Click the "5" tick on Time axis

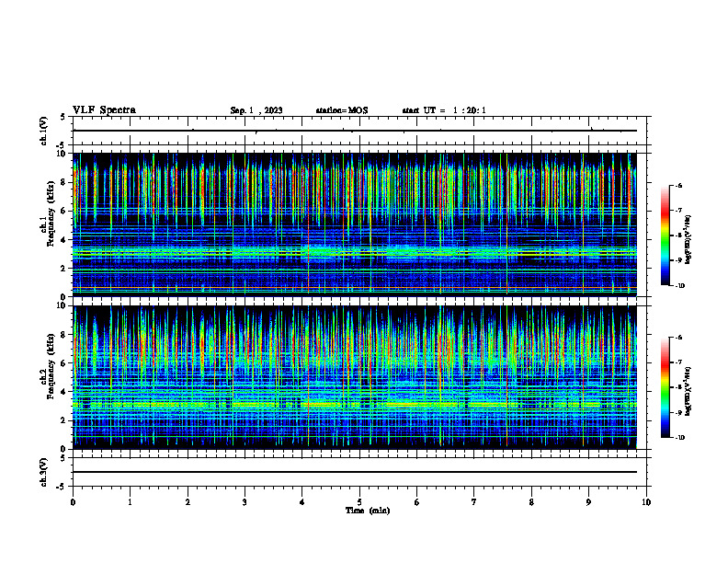[359, 502]
